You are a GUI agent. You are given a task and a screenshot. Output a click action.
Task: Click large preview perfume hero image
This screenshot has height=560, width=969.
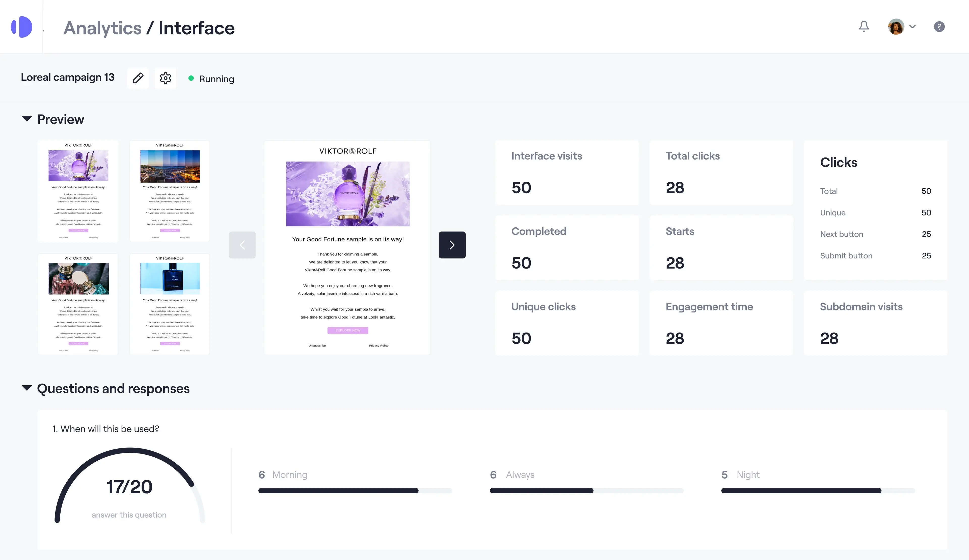[348, 194]
